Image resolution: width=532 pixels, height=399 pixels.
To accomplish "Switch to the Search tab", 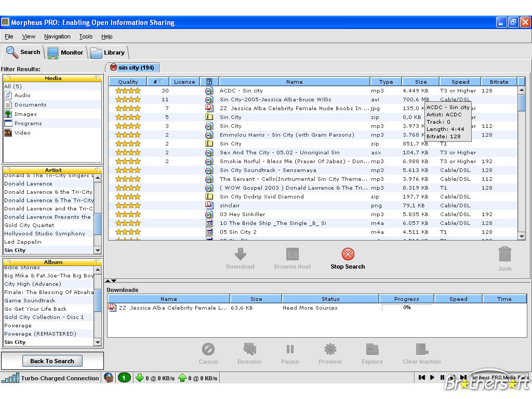I will tap(23, 52).
